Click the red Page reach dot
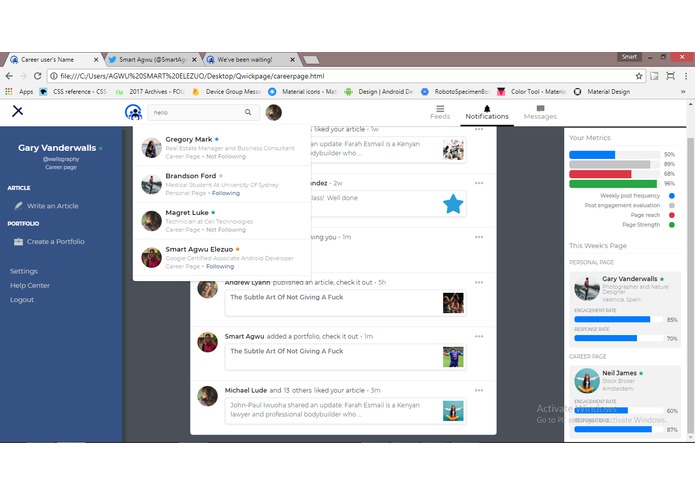The image size is (695, 494). (672, 215)
